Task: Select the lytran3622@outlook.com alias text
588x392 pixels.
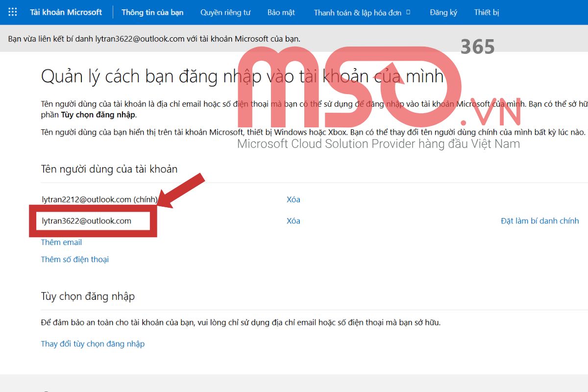Action: pos(87,221)
